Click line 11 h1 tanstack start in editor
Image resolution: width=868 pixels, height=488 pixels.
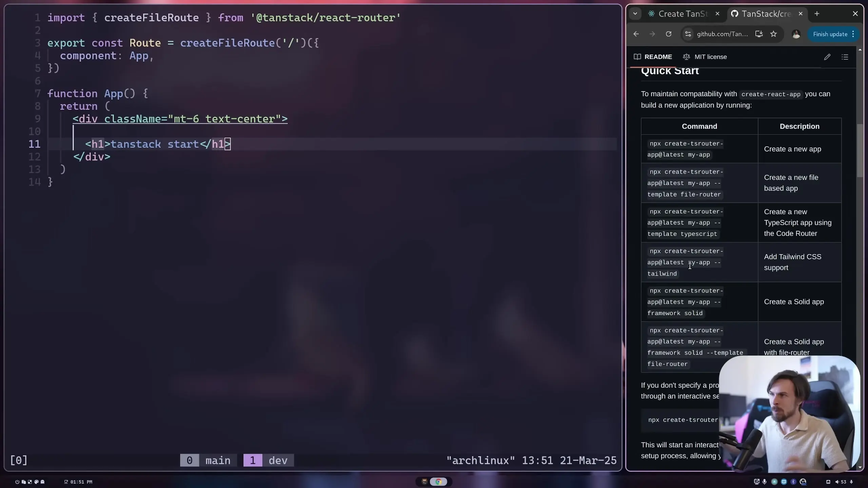(158, 144)
